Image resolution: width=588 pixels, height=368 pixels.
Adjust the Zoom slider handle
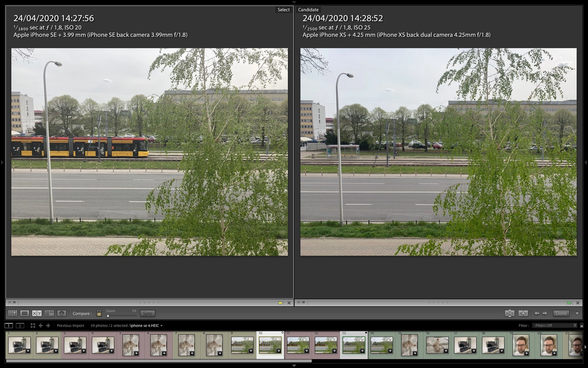[108, 316]
